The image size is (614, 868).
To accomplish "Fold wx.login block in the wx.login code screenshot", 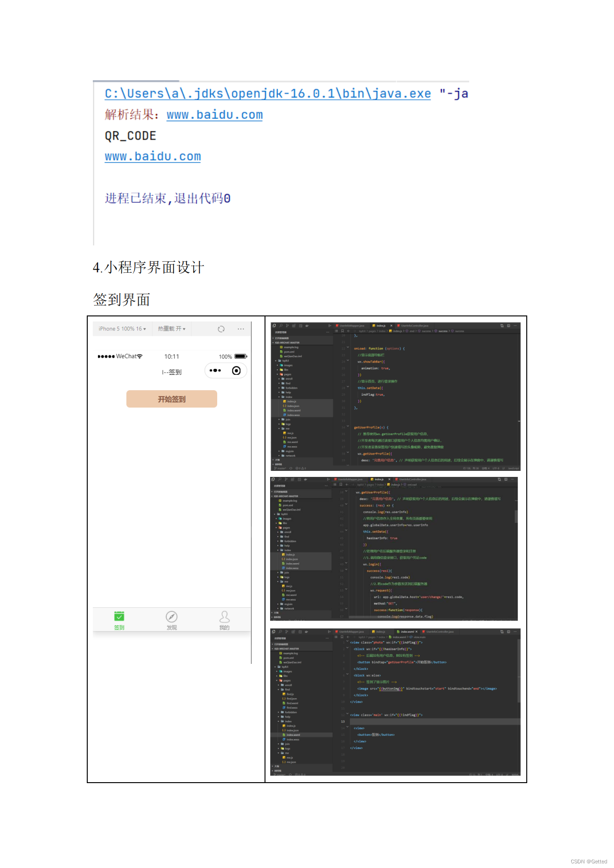I will (347, 563).
